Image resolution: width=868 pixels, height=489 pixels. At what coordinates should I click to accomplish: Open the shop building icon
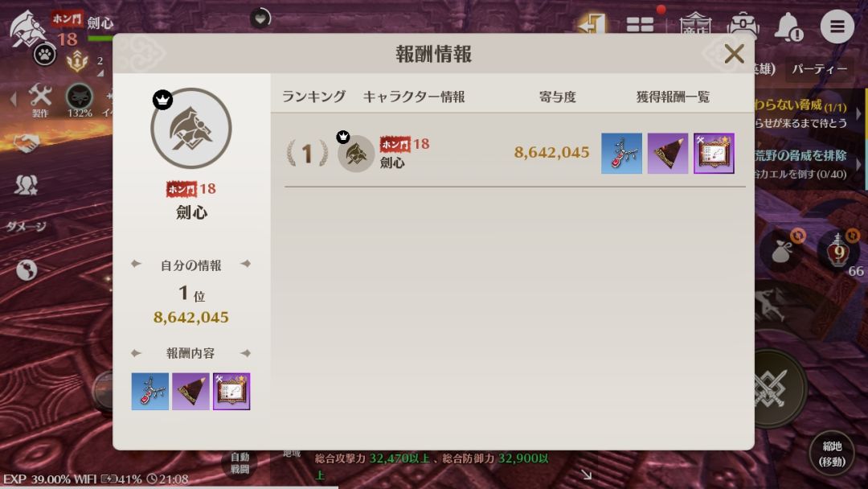tap(695, 24)
